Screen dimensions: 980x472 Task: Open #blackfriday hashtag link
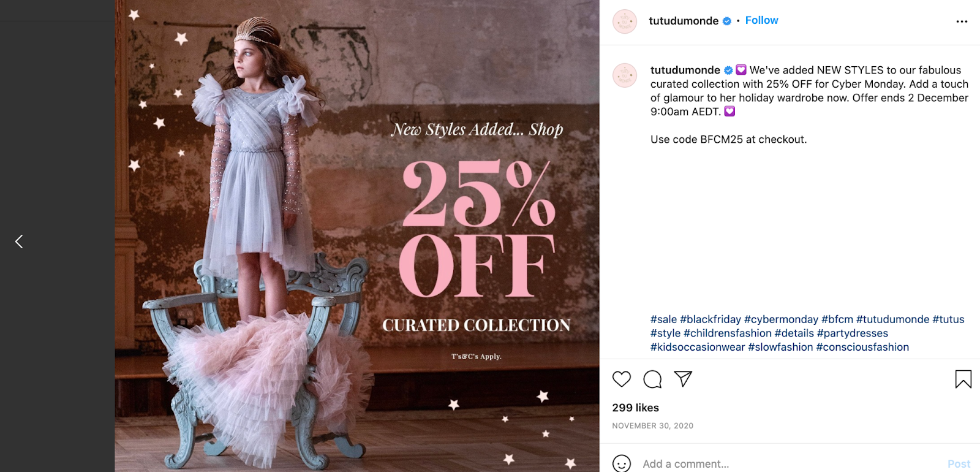[710, 319]
